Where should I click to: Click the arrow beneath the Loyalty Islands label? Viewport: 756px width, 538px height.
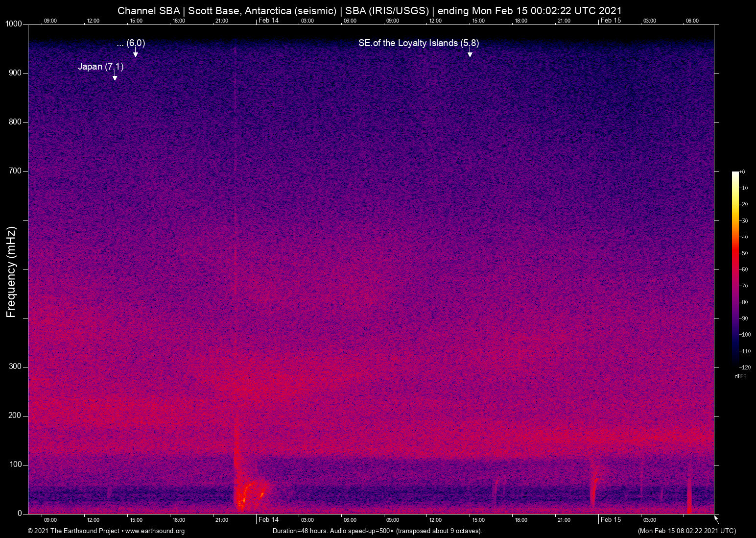(x=470, y=53)
